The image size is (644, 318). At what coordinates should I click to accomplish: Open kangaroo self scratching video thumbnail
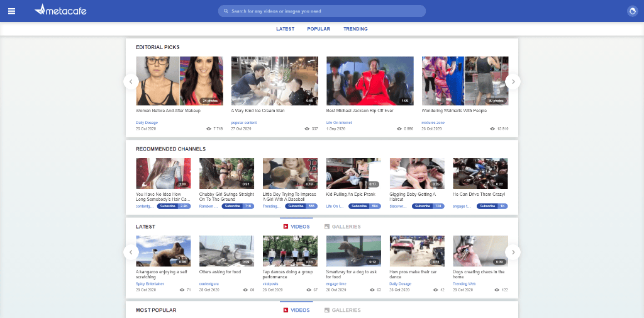coord(164,251)
